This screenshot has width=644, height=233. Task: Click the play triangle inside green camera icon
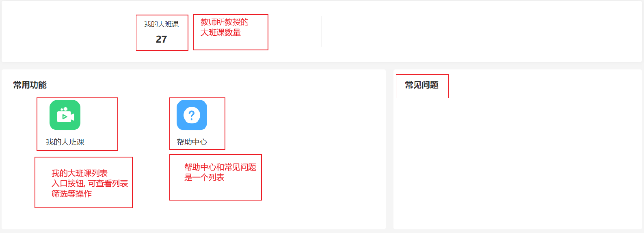pyautogui.click(x=65, y=117)
